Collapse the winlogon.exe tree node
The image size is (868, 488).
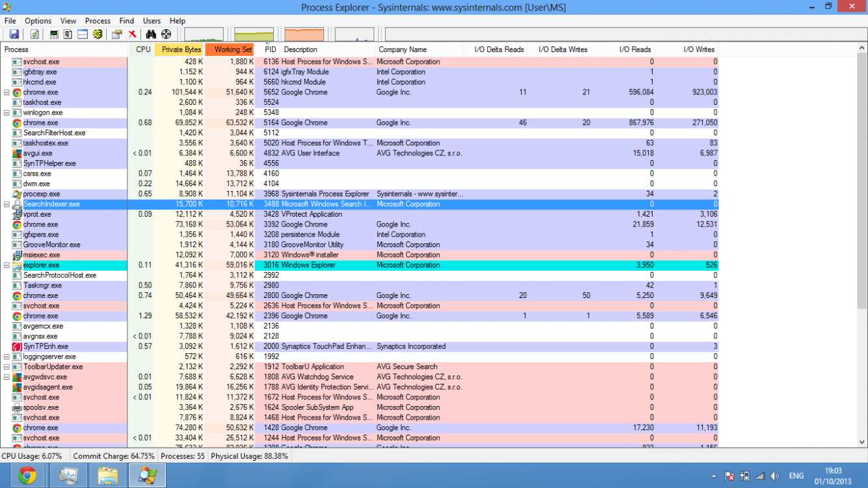pyautogui.click(x=7, y=113)
